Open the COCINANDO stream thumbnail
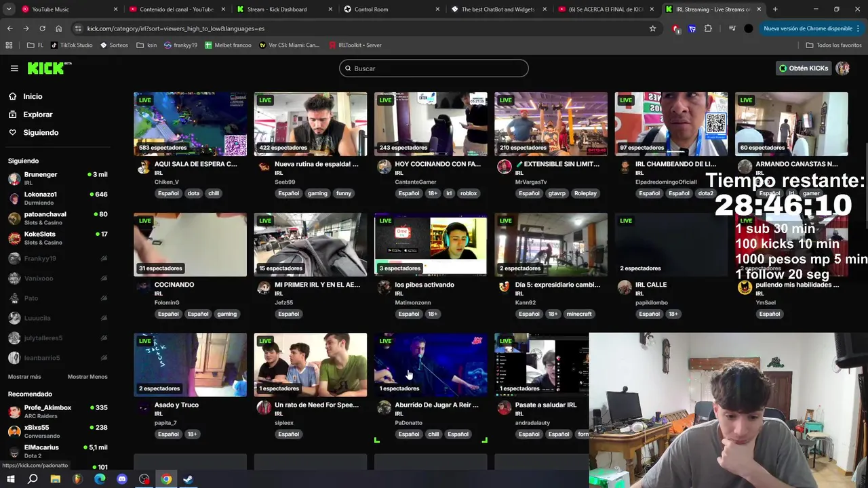This screenshot has height=488, width=868. [x=191, y=245]
